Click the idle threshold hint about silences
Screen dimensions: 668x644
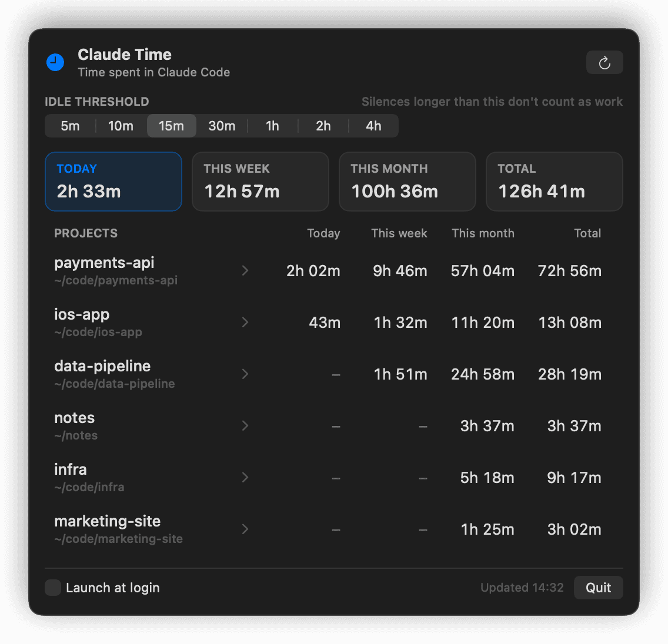click(x=492, y=102)
